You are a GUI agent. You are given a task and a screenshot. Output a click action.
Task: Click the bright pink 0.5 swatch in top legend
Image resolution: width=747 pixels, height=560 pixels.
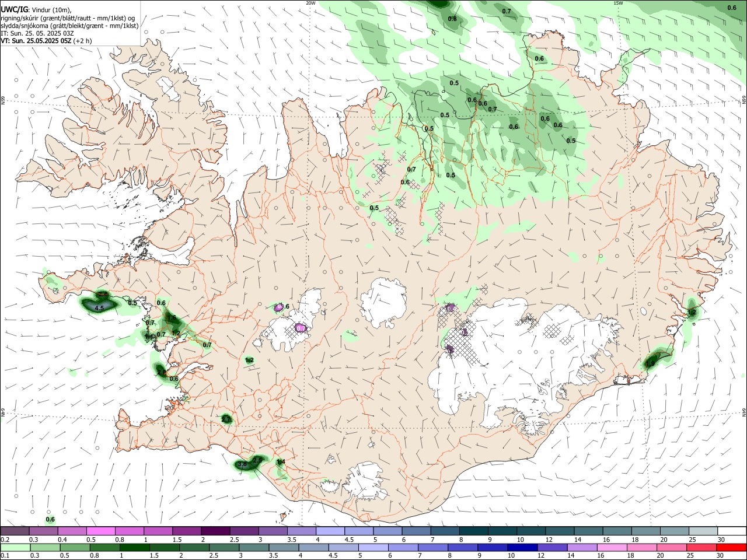click(x=100, y=531)
